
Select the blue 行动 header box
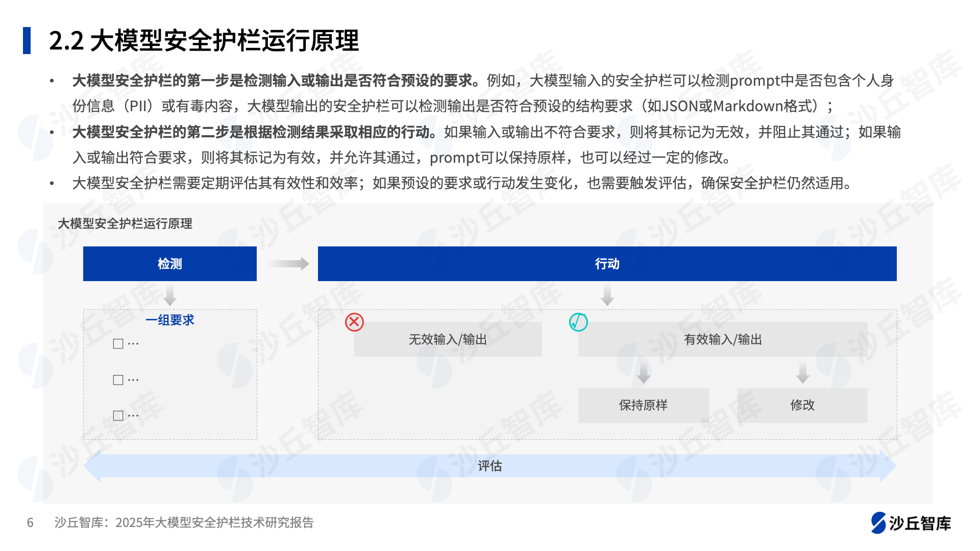tap(607, 264)
